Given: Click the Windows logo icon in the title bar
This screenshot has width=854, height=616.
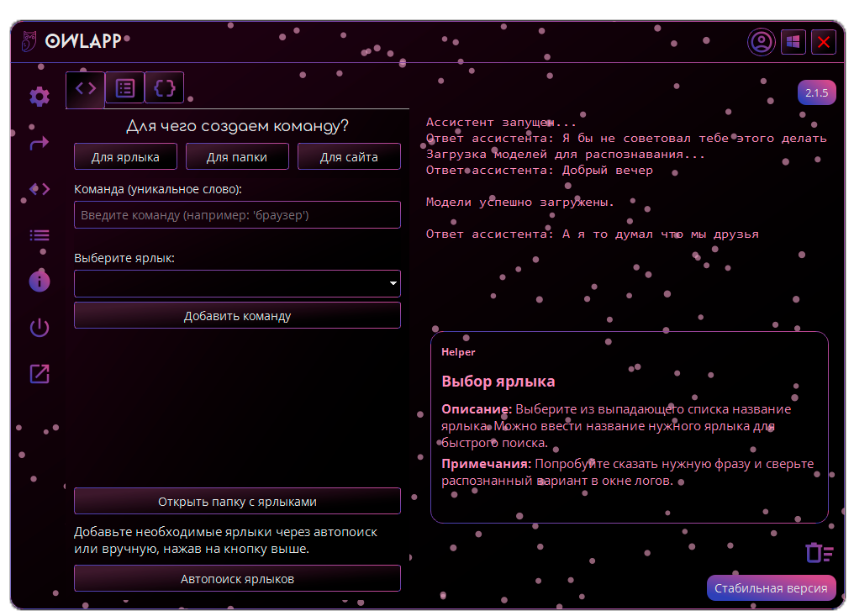Looking at the screenshot, I should click(793, 42).
